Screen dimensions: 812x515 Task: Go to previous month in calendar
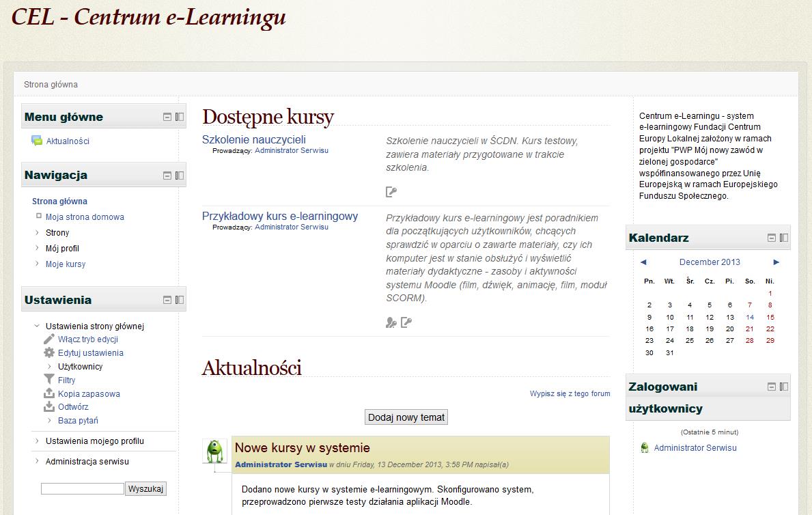click(x=644, y=262)
